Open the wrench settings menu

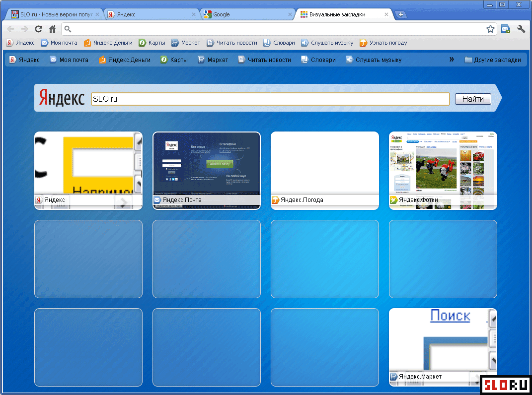(521, 29)
